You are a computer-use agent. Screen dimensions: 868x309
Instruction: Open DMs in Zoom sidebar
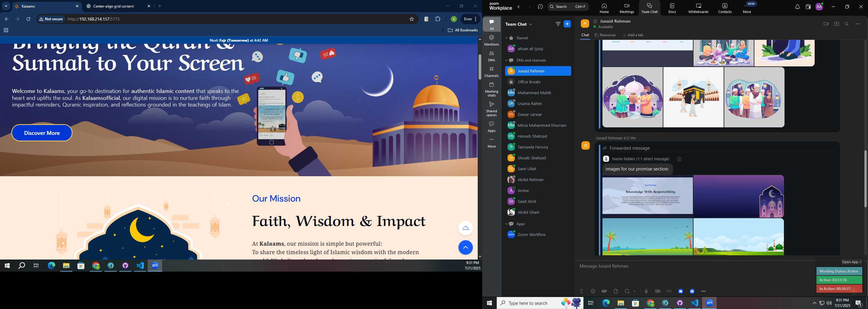492,56
